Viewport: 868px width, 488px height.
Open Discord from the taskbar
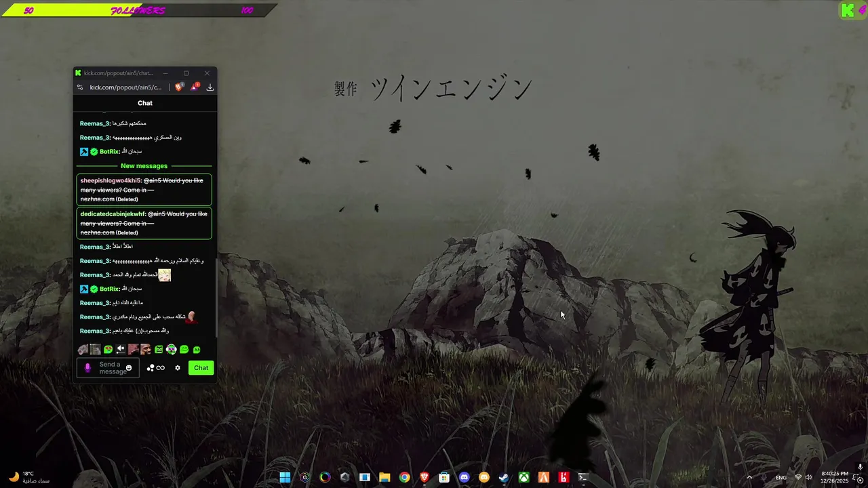464,477
